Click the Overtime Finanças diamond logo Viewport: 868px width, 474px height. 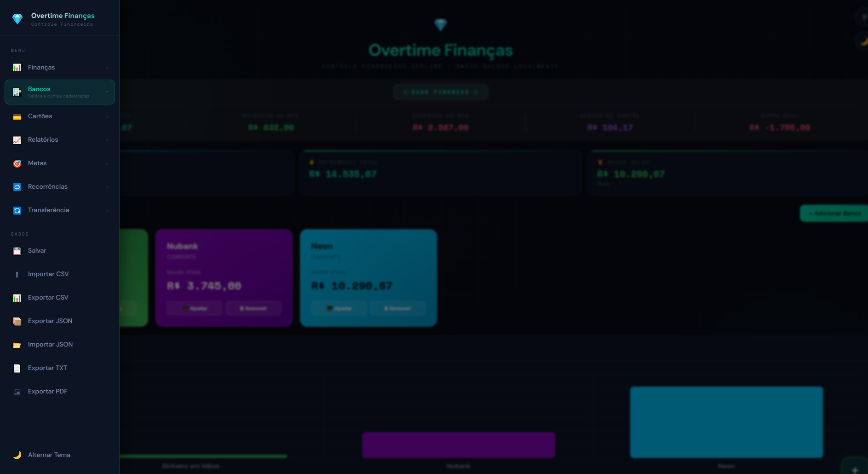[17, 19]
